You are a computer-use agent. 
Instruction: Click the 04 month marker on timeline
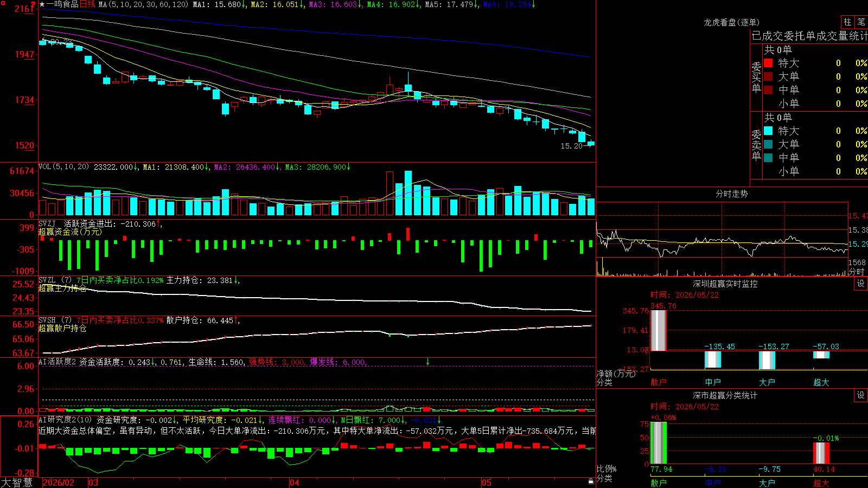click(x=295, y=483)
